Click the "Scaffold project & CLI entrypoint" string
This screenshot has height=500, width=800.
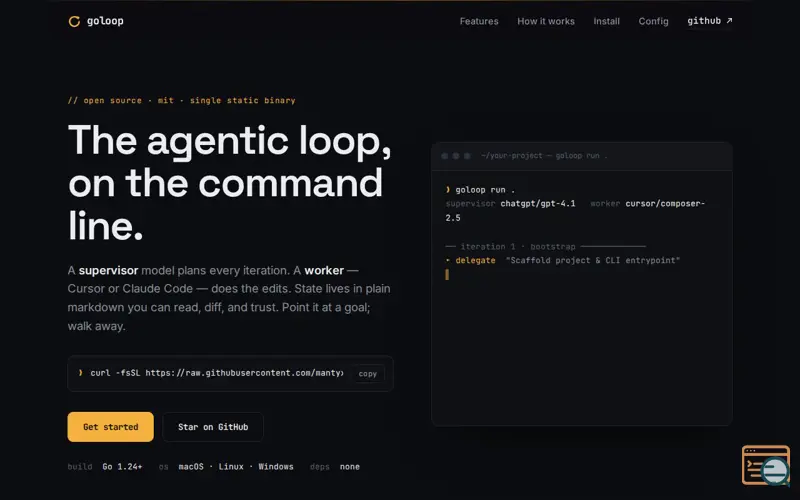(592, 260)
